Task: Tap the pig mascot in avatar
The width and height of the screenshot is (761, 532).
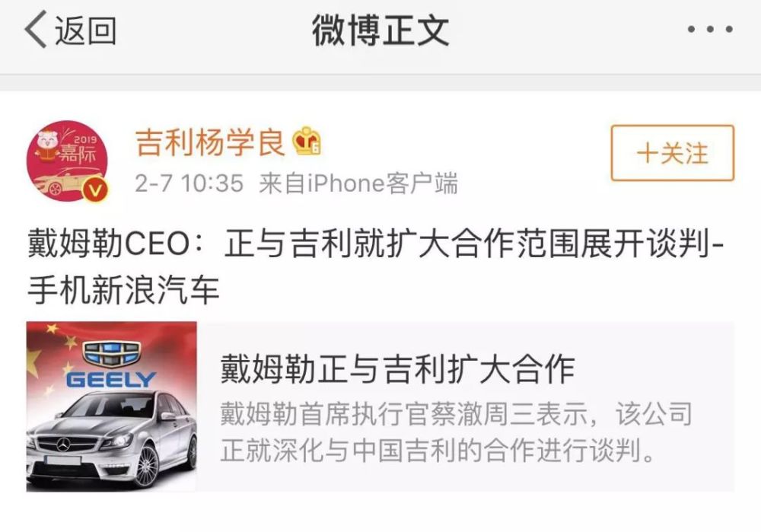Action: click(47, 141)
